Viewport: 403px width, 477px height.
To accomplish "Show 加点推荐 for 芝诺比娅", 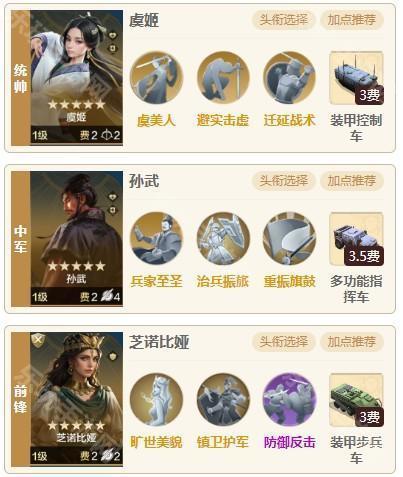I will coord(352,342).
